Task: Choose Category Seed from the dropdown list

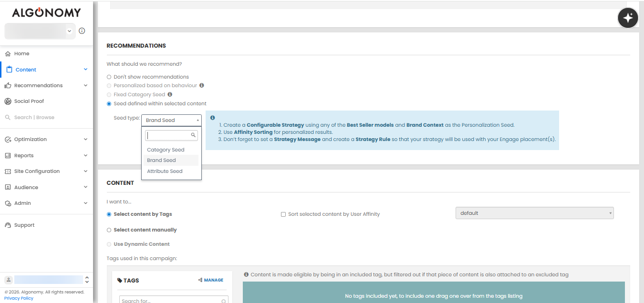Action: coord(166,150)
